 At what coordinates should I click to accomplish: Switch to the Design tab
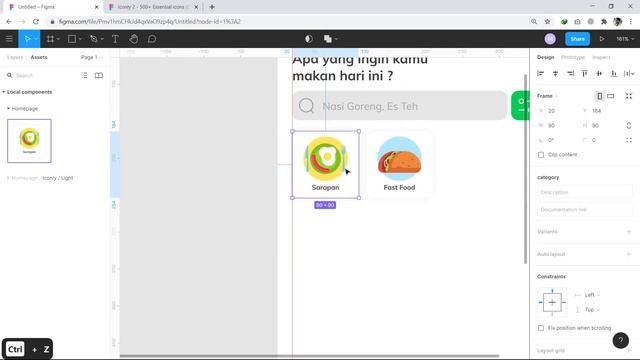[545, 58]
